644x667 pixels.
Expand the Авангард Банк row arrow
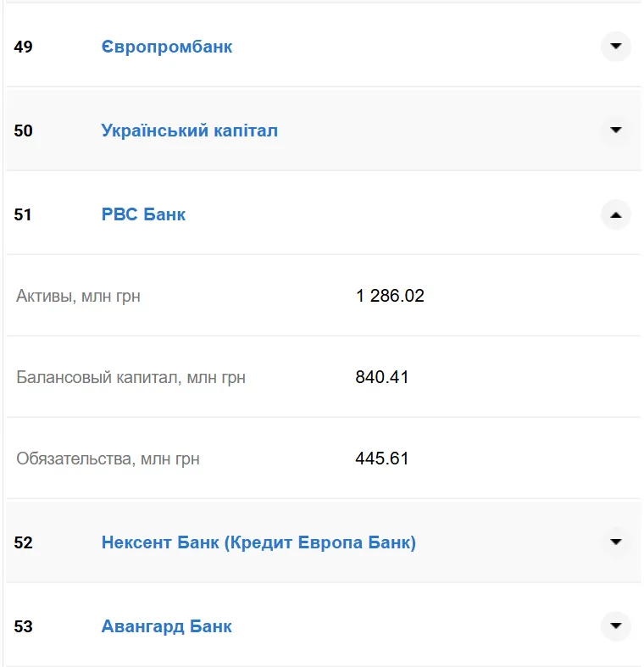[x=616, y=626]
